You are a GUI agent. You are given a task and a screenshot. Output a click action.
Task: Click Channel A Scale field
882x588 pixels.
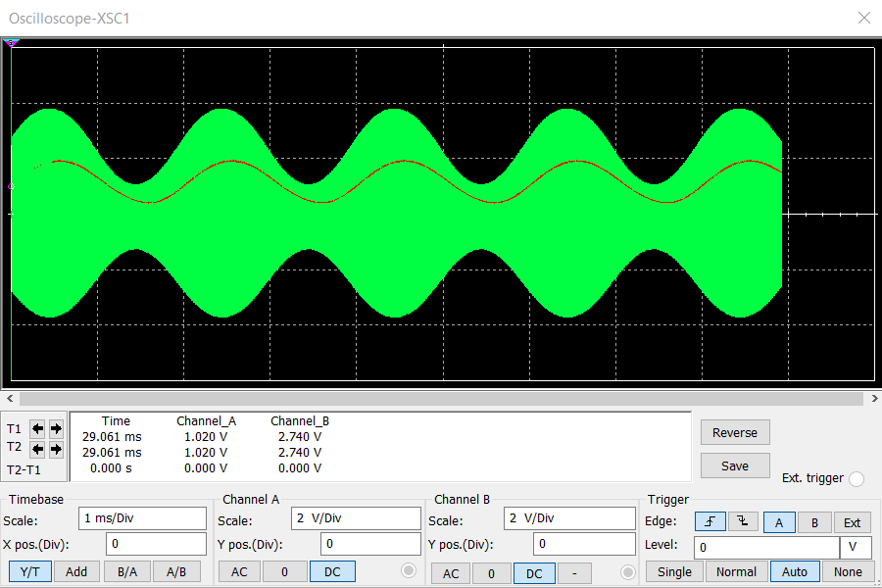point(356,518)
